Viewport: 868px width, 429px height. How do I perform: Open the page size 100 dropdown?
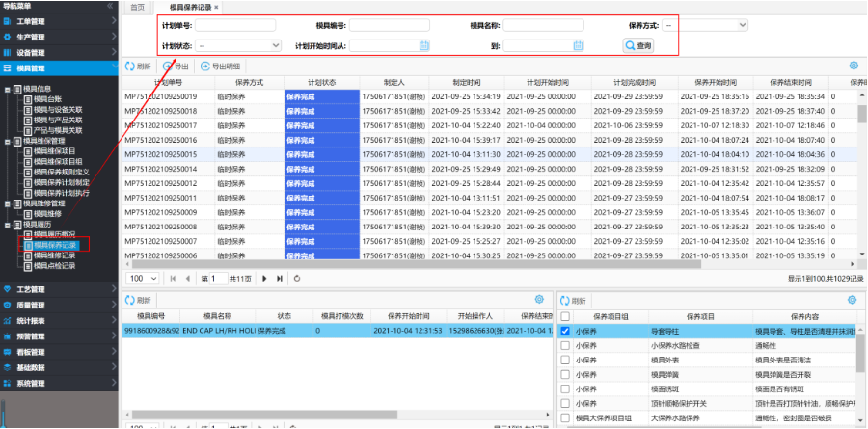(143, 279)
